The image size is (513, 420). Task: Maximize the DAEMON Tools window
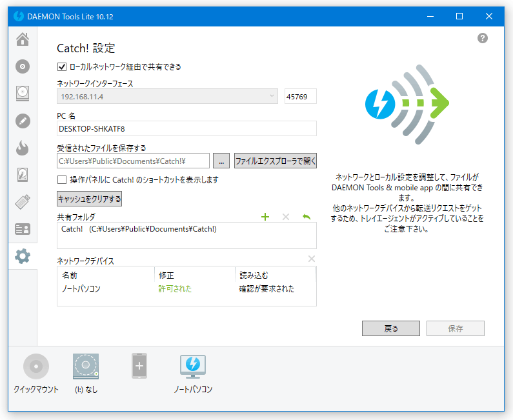pos(459,16)
